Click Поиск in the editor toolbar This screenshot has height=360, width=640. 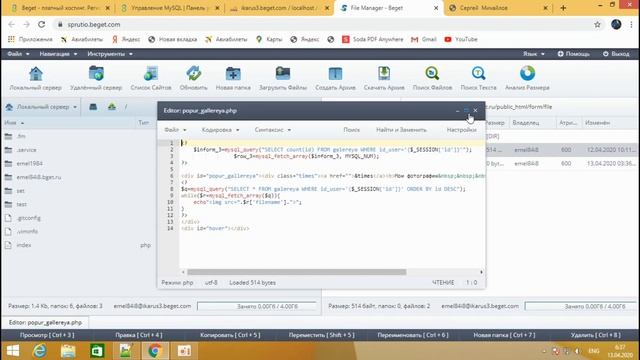[351, 130]
